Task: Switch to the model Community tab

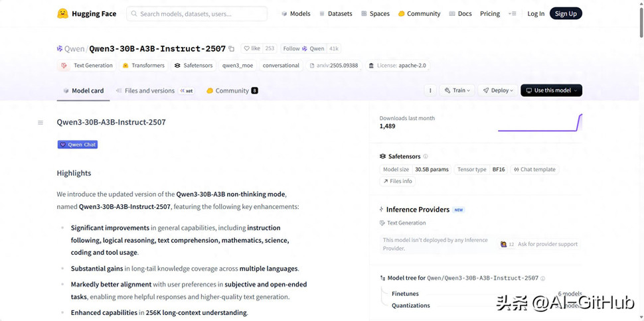Action: click(232, 91)
